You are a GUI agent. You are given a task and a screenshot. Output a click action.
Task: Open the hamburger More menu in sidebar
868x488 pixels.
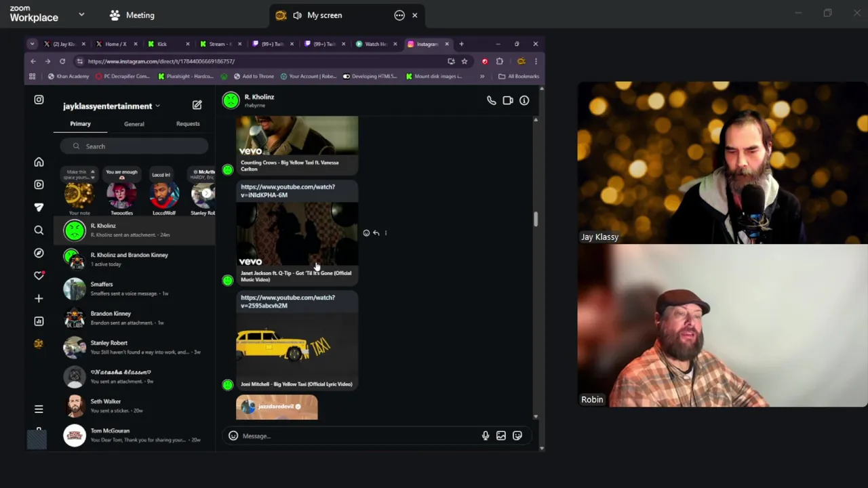click(39, 409)
